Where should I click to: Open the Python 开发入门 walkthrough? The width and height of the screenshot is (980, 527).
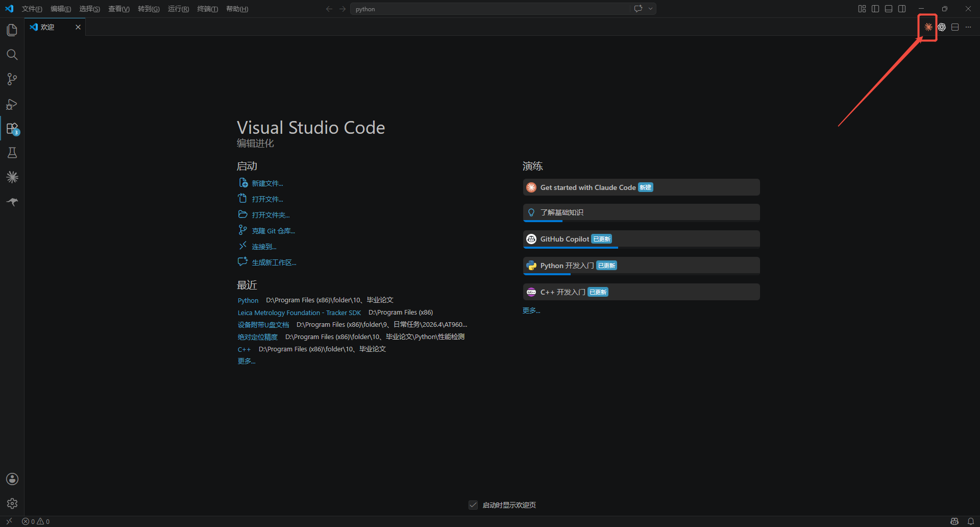[x=642, y=266]
